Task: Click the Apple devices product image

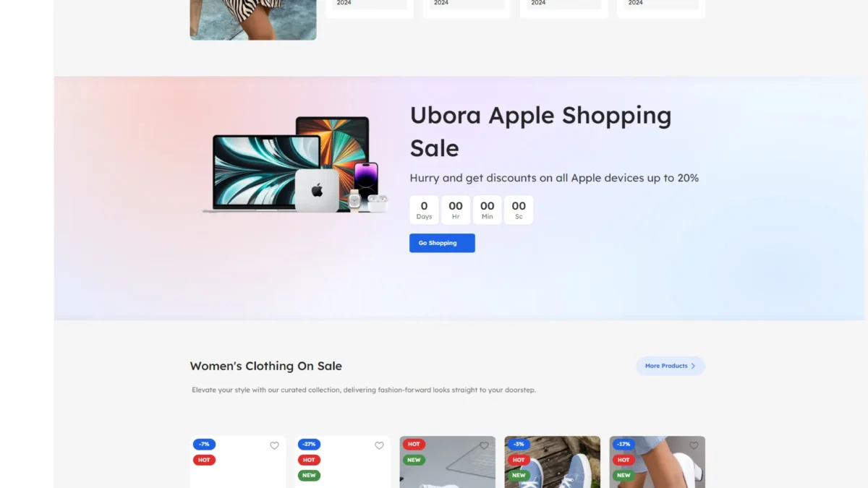Action: click(x=296, y=165)
